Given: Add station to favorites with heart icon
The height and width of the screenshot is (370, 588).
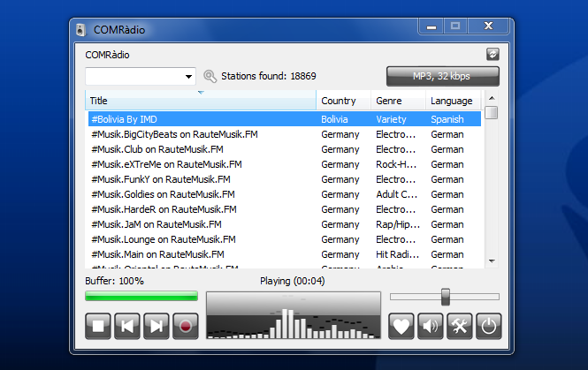Looking at the screenshot, I should click(402, 326).
